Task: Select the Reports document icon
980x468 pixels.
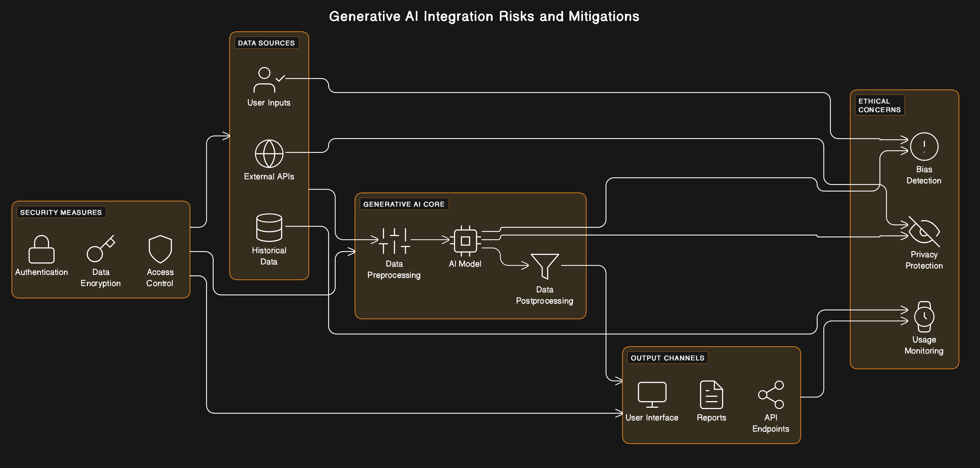Action: pos(711,395)
